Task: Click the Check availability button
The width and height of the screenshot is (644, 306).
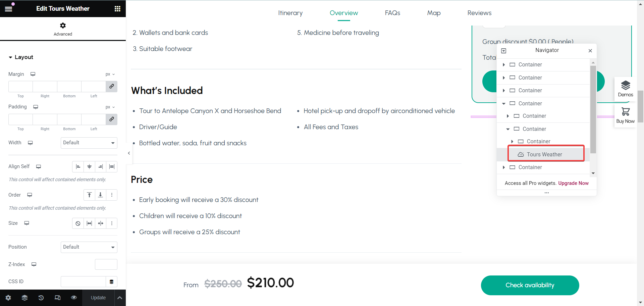Action: (x=530, y=285)
